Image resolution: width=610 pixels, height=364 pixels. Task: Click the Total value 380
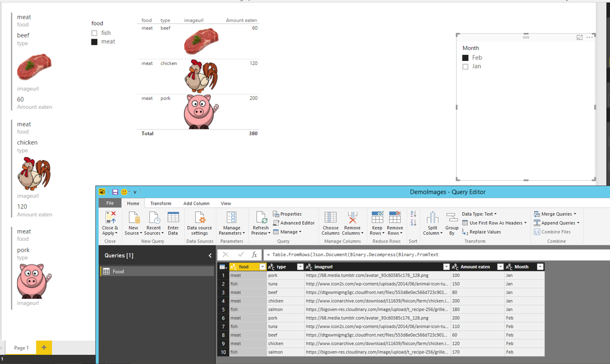point(253,134)
